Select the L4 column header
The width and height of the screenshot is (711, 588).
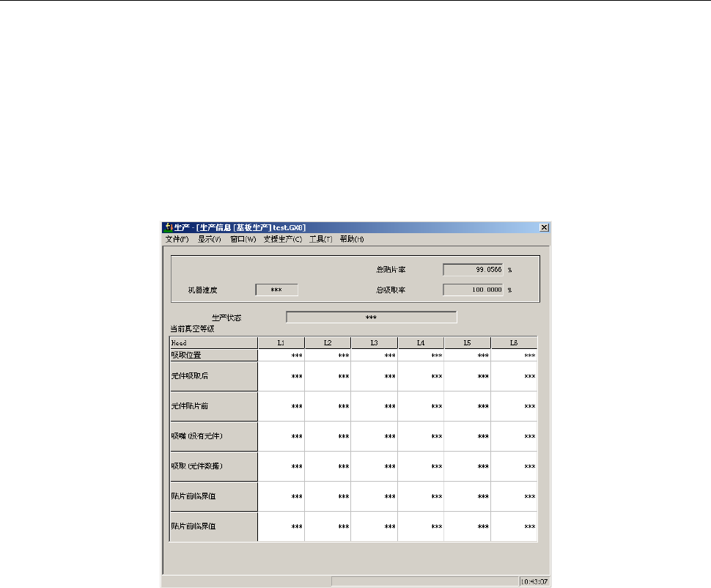click(421, 342)
